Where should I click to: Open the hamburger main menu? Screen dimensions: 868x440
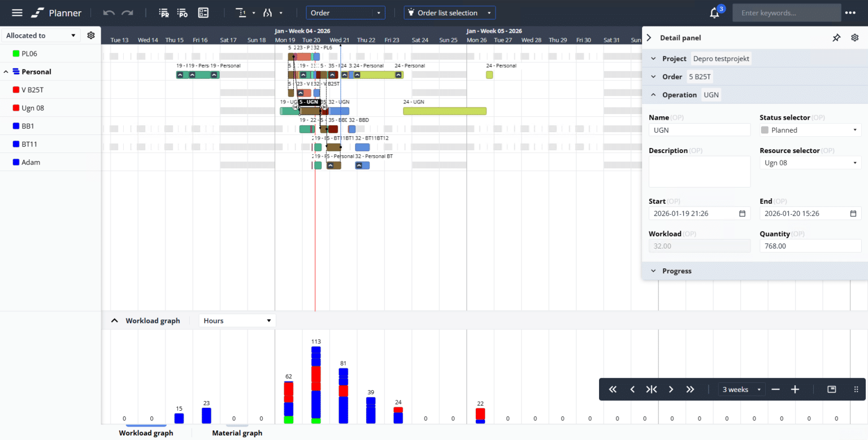coord(18,12)
